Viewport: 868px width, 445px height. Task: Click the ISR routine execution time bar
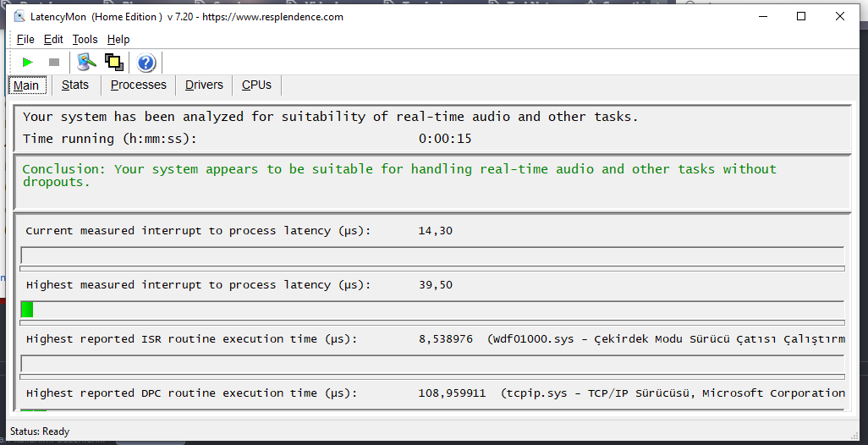coord(431,364)
